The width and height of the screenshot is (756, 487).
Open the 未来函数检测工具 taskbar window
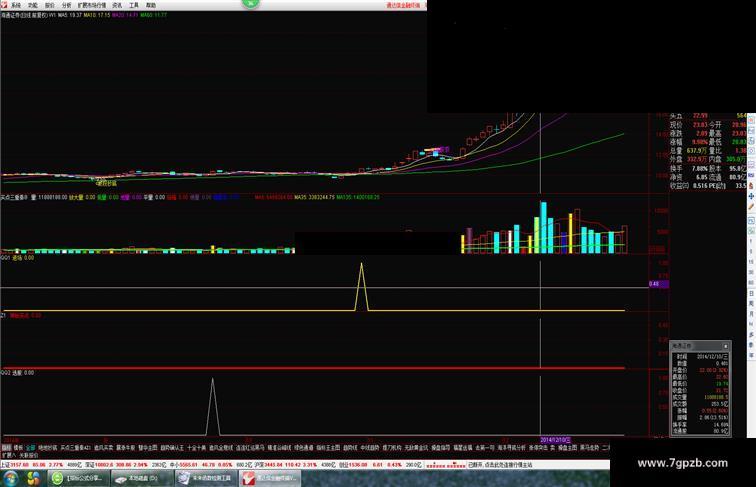205,478
